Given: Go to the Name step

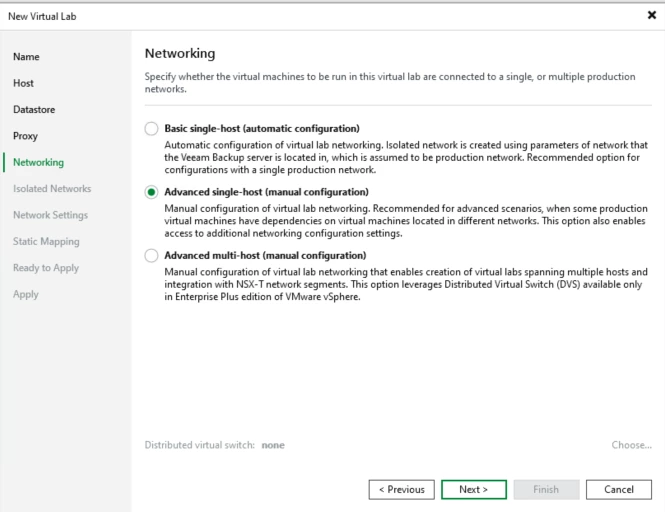Looking at the screenshot, I should (x=27, y=57).
